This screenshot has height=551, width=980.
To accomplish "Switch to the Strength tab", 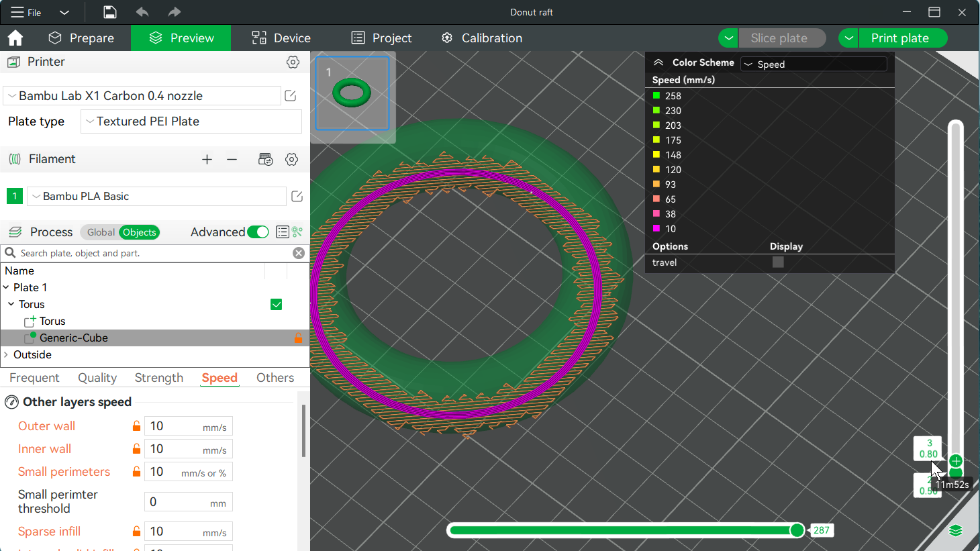I will coord(158,378).
